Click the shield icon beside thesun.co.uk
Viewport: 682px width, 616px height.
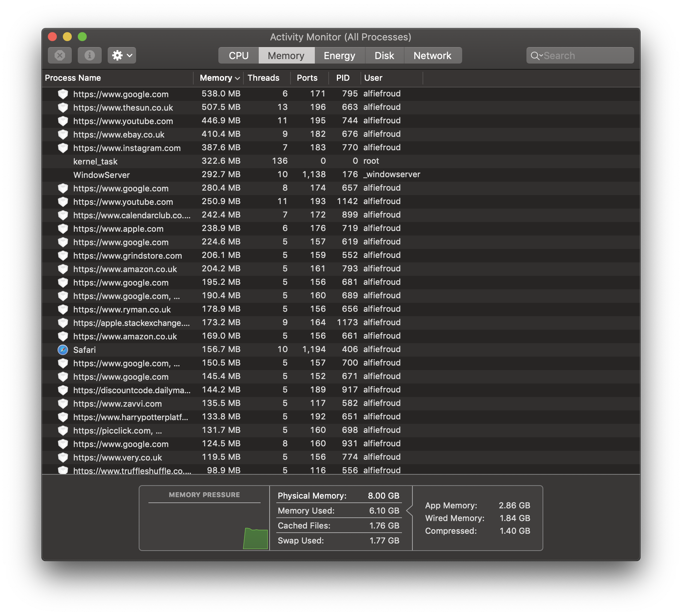[x=63, y=108]
